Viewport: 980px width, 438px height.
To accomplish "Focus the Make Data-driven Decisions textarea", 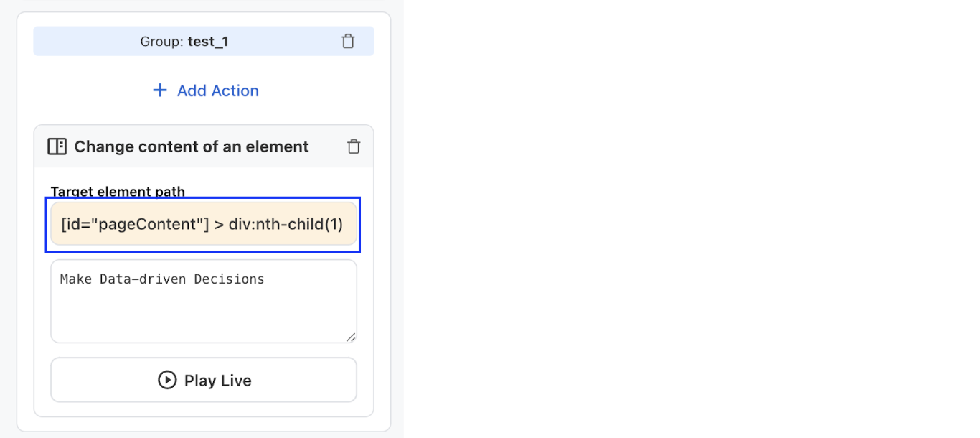I will point(204,302).
